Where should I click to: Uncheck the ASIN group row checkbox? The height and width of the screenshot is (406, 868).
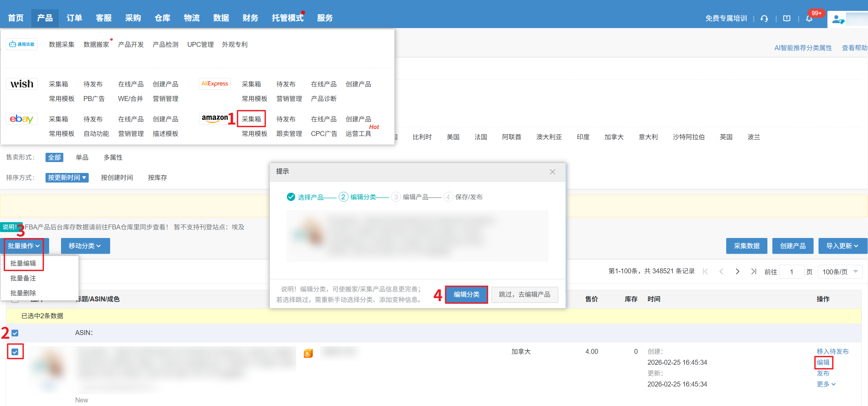click(15, 333)
